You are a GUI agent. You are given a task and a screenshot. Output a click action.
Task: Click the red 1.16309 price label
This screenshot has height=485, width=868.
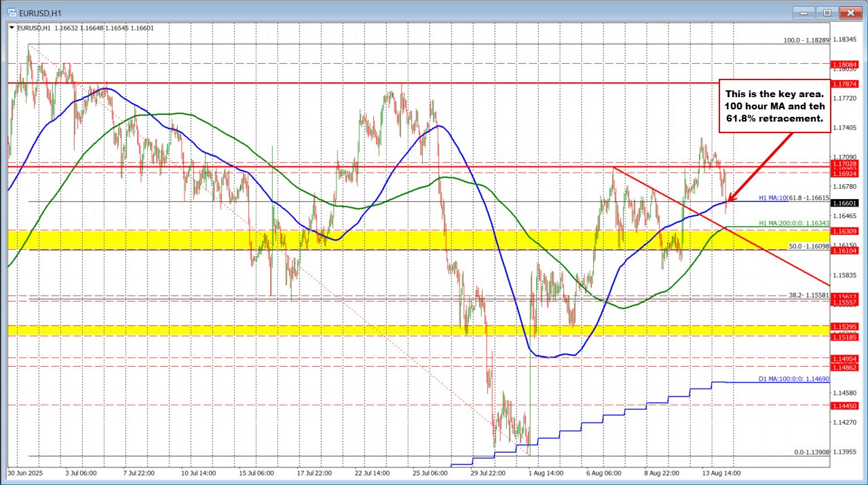point(844,232)
